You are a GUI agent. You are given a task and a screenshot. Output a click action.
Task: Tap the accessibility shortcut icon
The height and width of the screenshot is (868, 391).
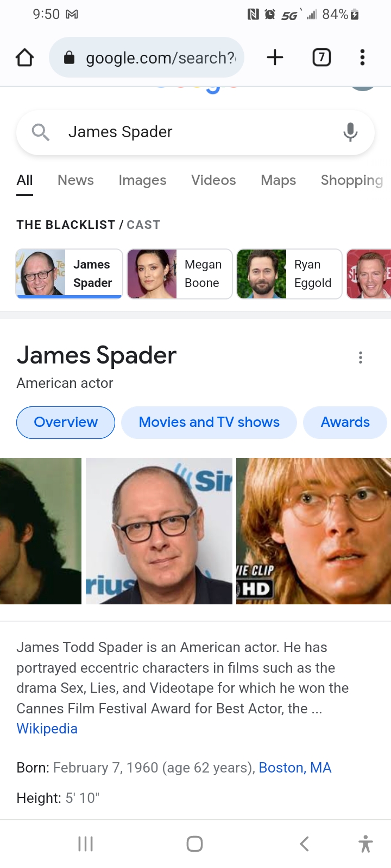tap(366, 844)
